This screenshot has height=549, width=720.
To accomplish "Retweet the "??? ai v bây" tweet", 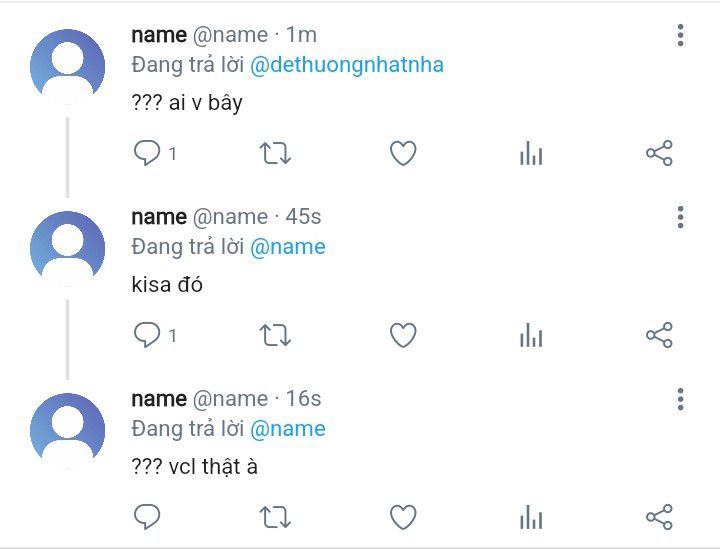I will [275, 153].
